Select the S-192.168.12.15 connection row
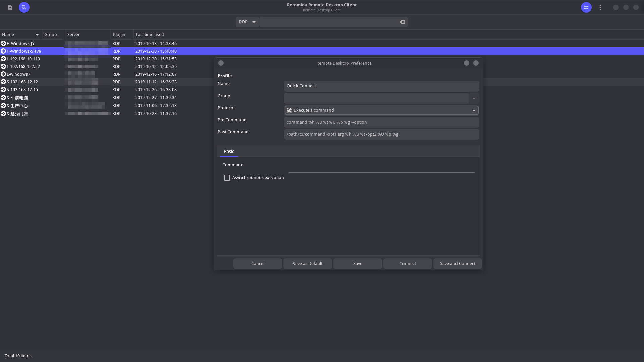The image size is (644, 362). tap(22, 90)
